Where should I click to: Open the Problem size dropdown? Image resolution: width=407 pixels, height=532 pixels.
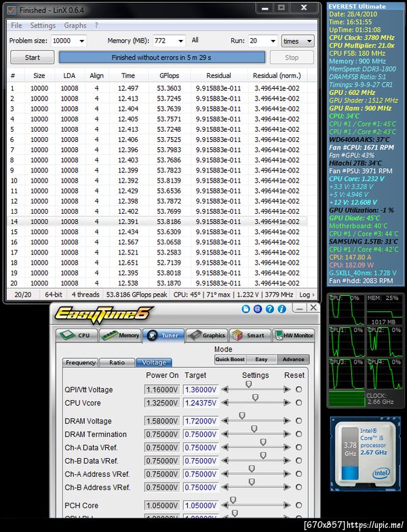pos(81,41)
